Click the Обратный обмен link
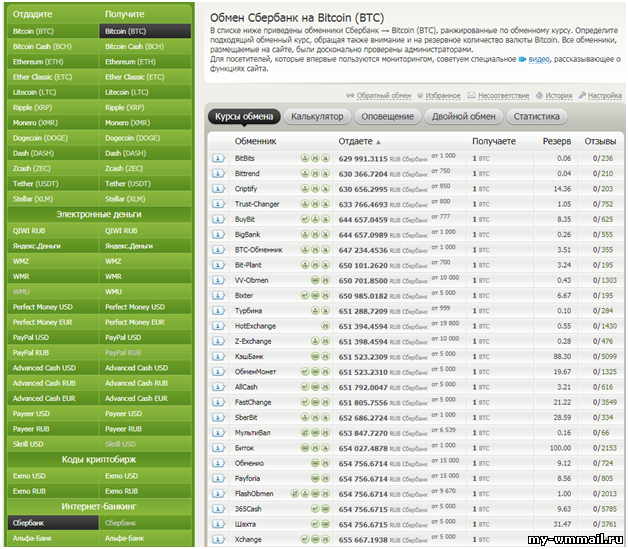 (x=384, y=96)
